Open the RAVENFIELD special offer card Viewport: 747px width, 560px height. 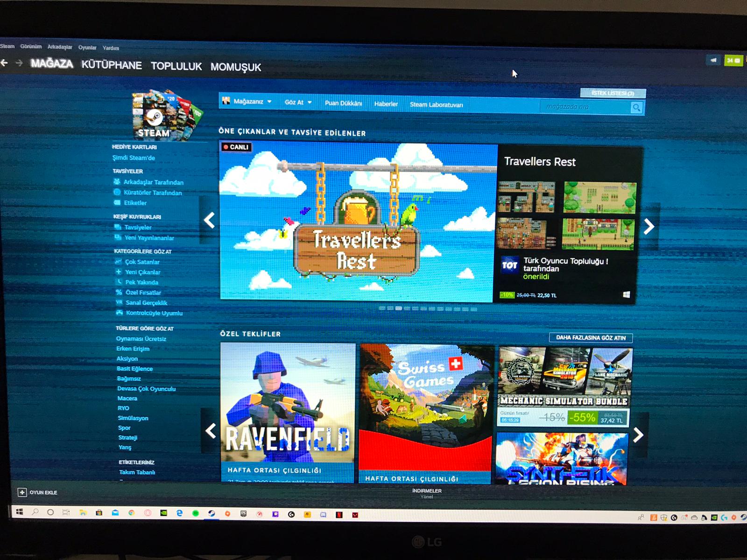pos(288,413)
